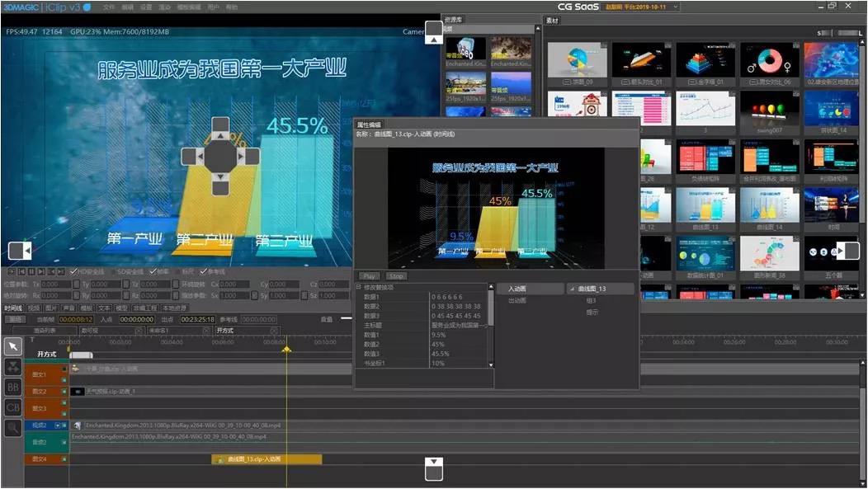Viewport: 868px width, 489px height.
Task: Click the white zoom slider handle under 开方式
Action: click(81, 355)
